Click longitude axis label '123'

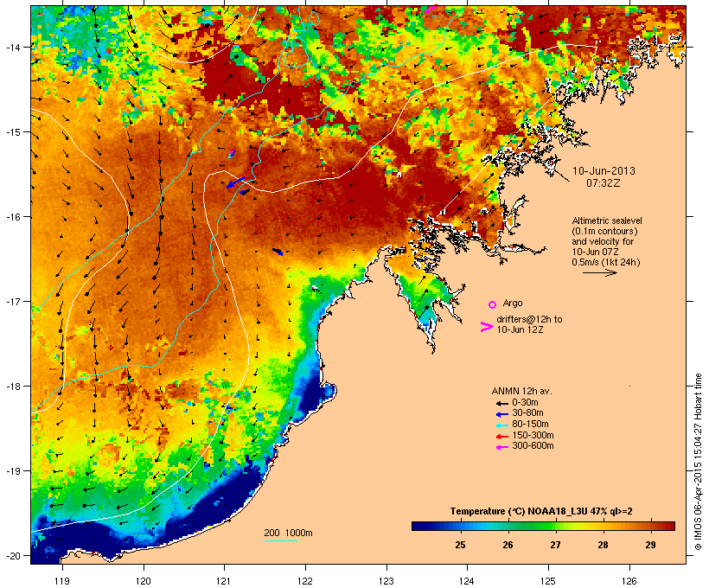[x=386, y=581]
